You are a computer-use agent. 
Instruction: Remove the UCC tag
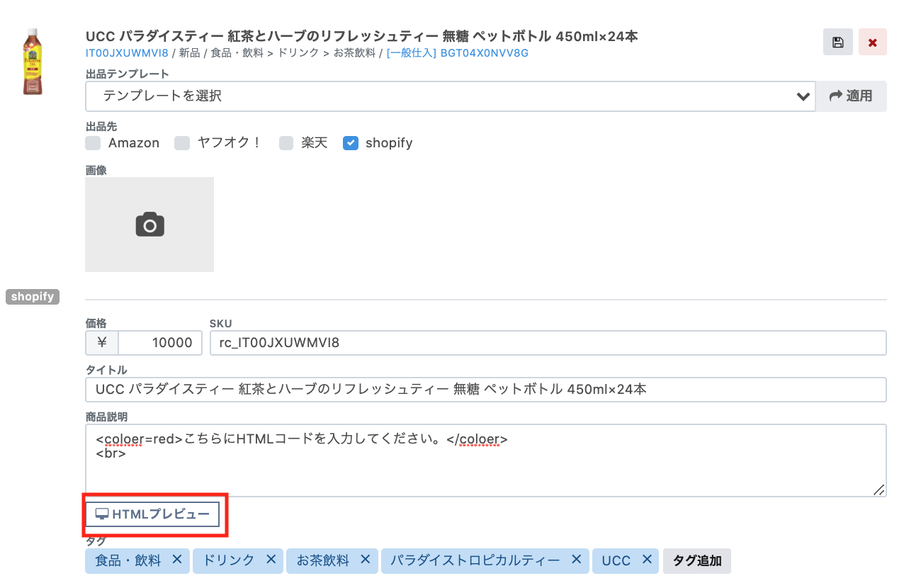click(646, 560)
